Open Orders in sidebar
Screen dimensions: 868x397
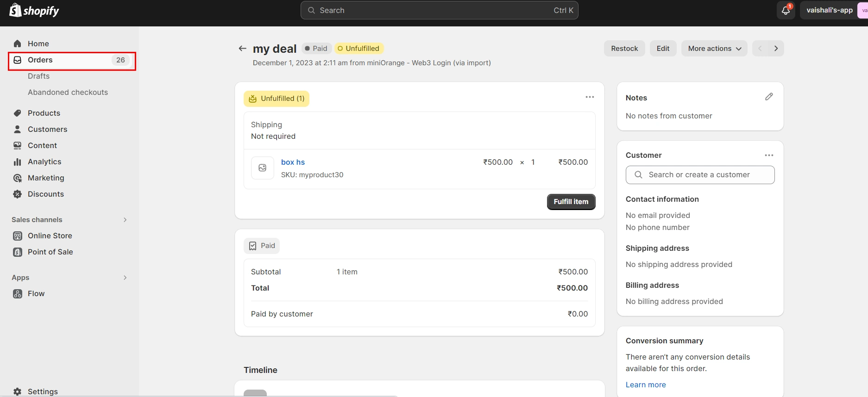tap(72, 60)
